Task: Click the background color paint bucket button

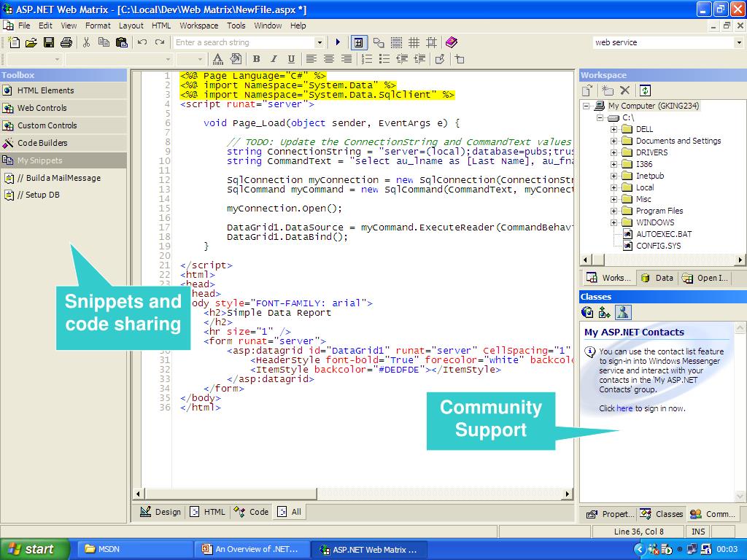Action: click(236, 59)
